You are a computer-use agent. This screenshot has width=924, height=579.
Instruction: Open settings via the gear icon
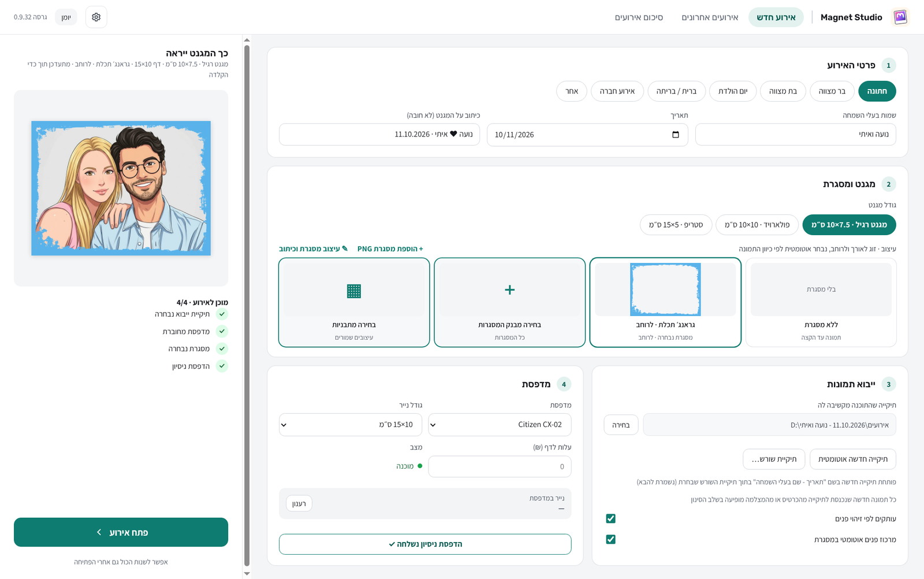coord(96,17)
